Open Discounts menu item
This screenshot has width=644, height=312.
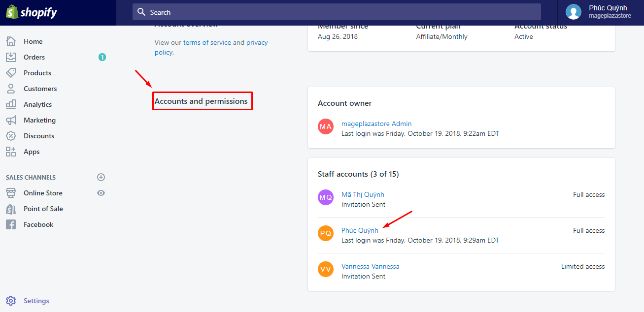point(39,136)
